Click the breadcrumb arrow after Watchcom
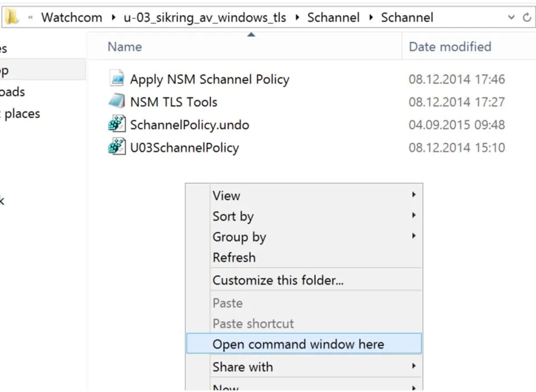The height and width of the screenshot is (392, 536). point(113,17)
